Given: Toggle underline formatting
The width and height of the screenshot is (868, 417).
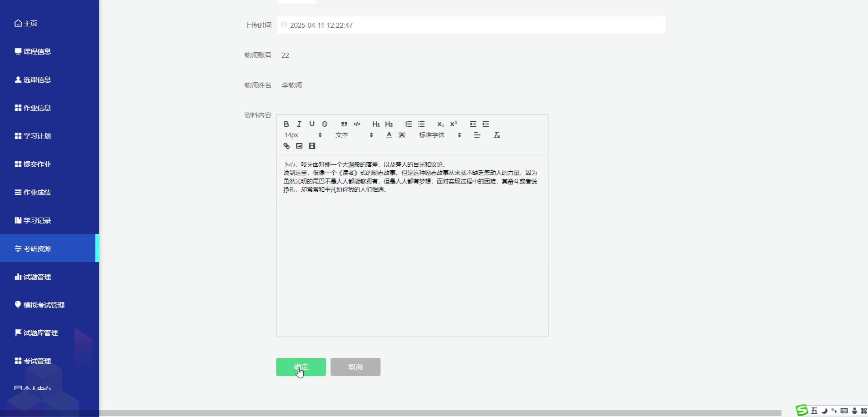Looking at the screenshot, I should pos(311,124).
